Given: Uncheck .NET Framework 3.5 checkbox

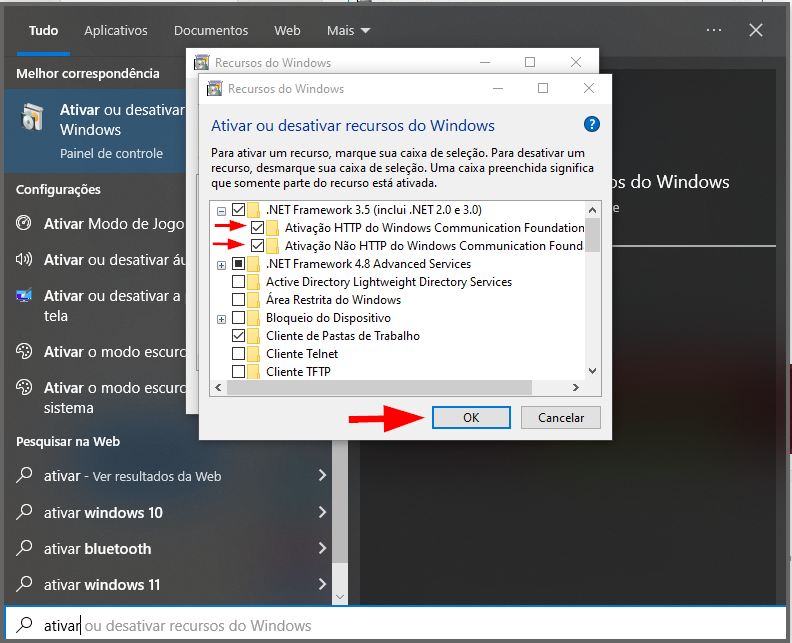Looking at the screenshot, I should click(238, 210).
